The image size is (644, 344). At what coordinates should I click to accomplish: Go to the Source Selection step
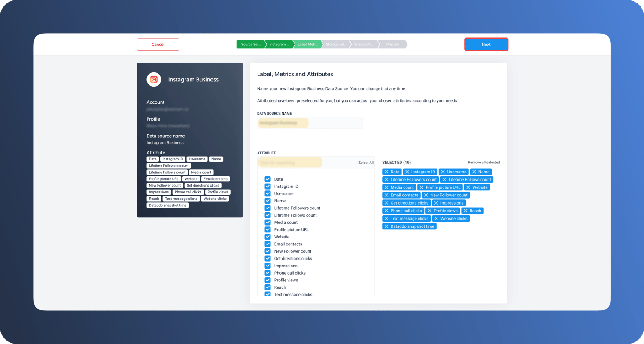click(250, 45)
